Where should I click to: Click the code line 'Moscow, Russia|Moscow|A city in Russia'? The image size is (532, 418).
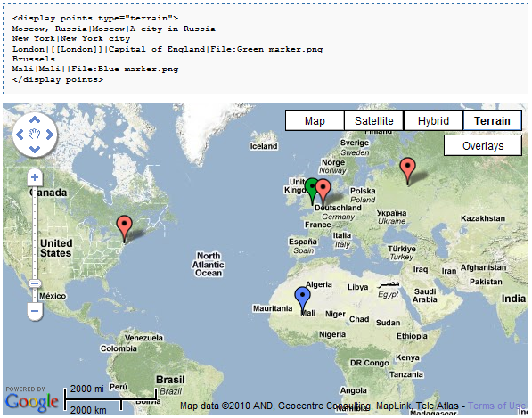pyautogui.click(x=114, y=29)
